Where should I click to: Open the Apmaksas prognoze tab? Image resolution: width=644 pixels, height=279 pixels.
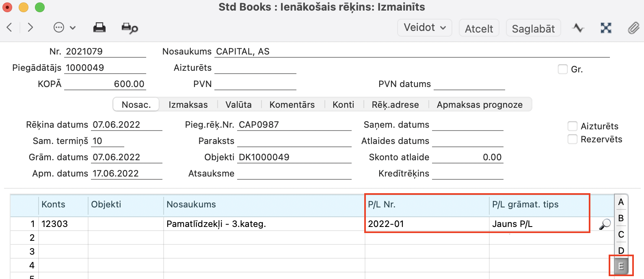coord(480,105)
